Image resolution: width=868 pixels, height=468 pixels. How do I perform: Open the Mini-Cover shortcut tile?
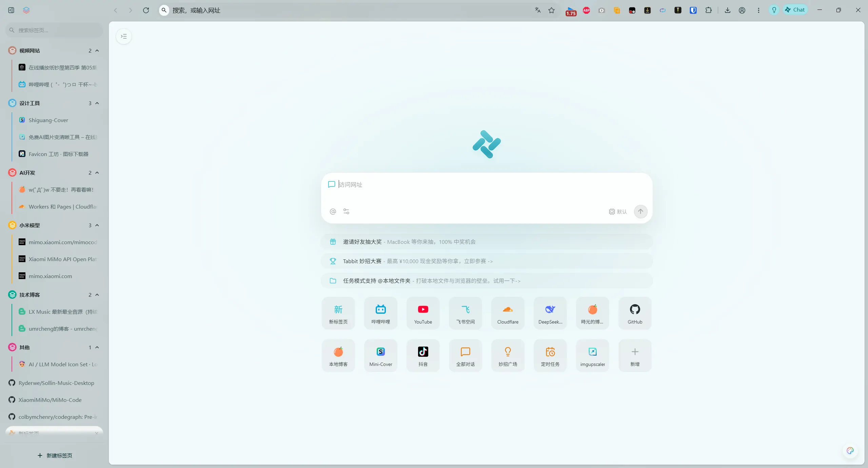point(381,355)
